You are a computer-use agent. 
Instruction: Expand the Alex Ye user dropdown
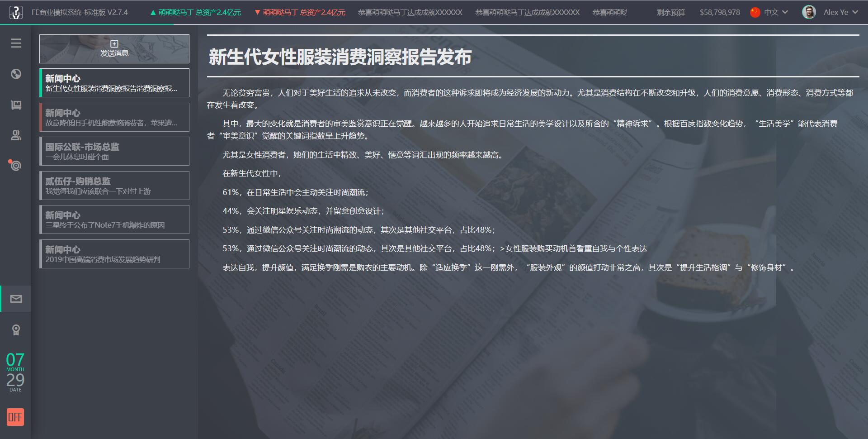point(840,12)
